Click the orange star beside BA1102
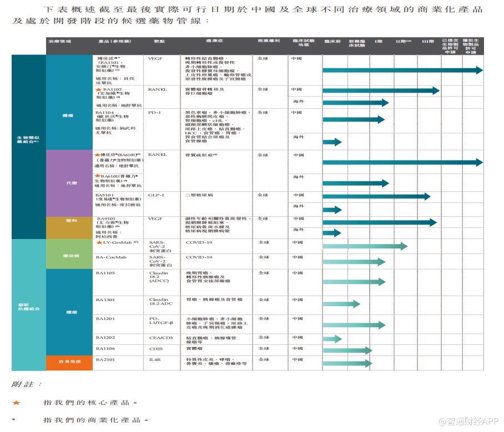 pyautogui.click(x=99, y=89)
